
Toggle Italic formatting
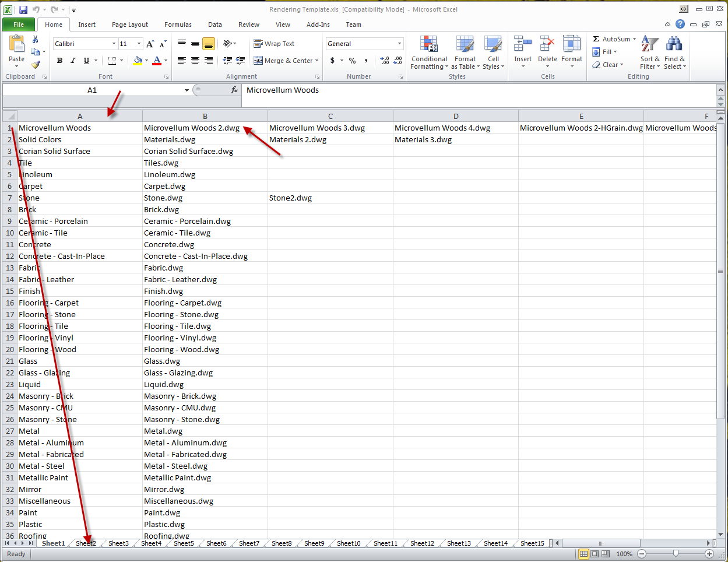73,61
